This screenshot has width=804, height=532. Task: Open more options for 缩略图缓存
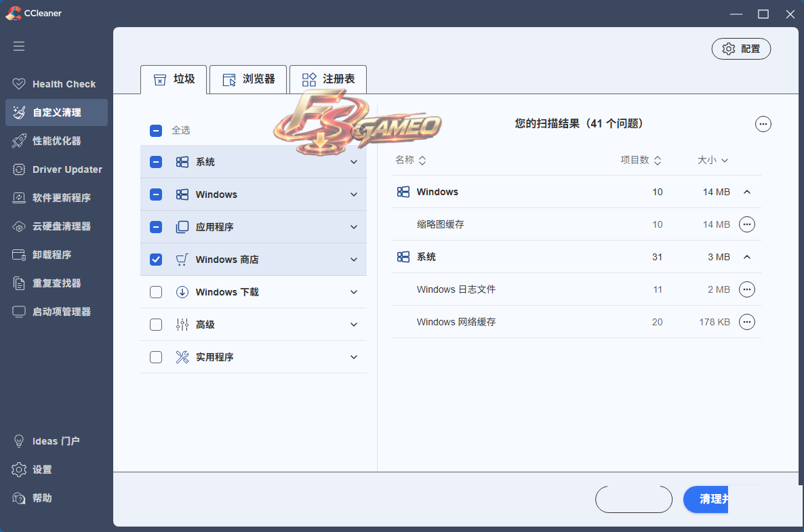(x=747, y=224)
